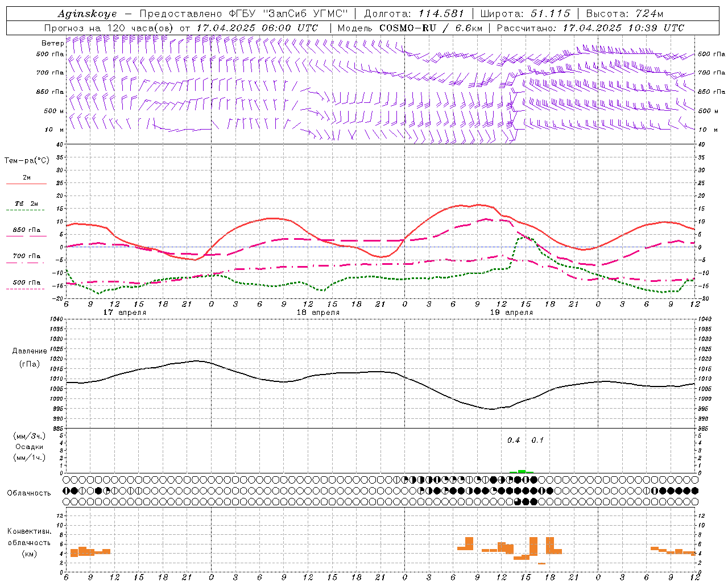The image size is (728, 582).
Task: Click the (км) unit label of the convective panel
Action: 30,554
